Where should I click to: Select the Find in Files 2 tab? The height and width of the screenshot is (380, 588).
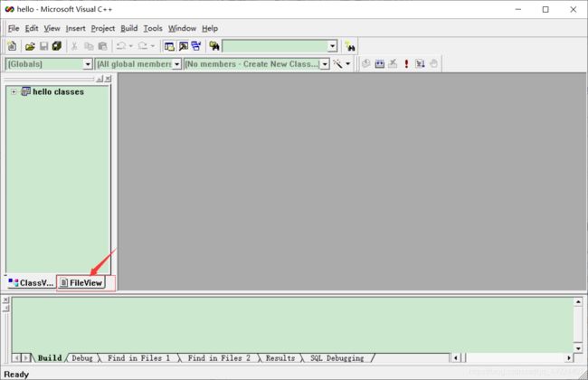pyautogui.click(x=219, y=358)
